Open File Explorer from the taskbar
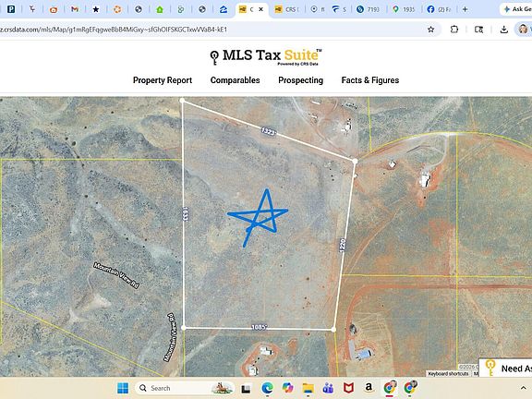This screenshot has width=532, height=399. point(308,388)
